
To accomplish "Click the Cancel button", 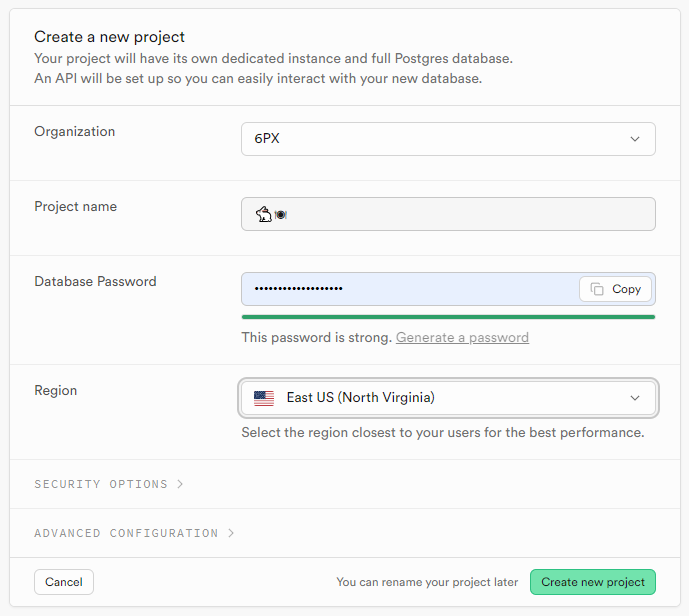I will coord(64,582).
